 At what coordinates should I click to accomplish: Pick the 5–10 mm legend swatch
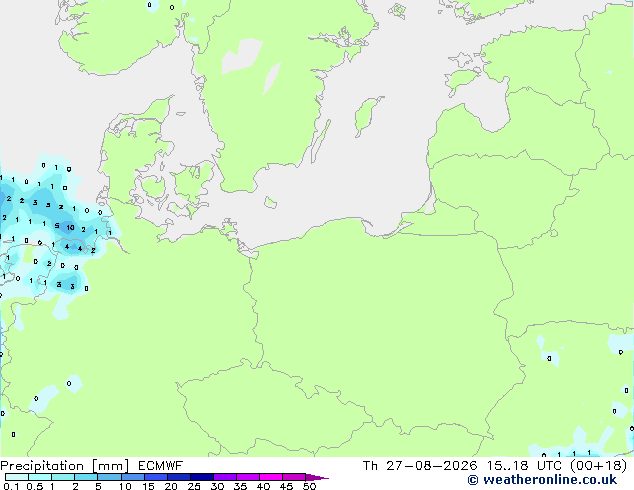[109, 477]
